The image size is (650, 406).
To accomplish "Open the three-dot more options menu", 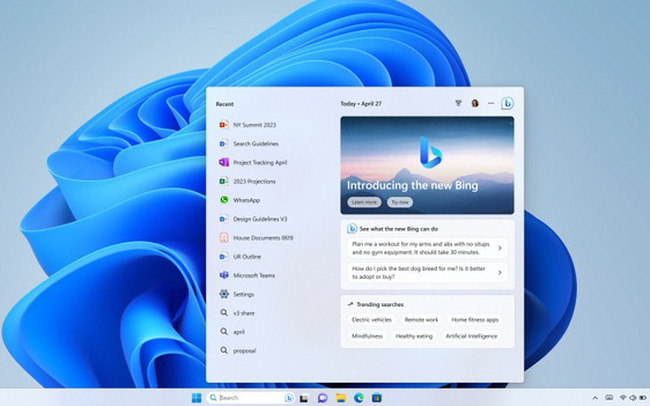I will 490,103.
